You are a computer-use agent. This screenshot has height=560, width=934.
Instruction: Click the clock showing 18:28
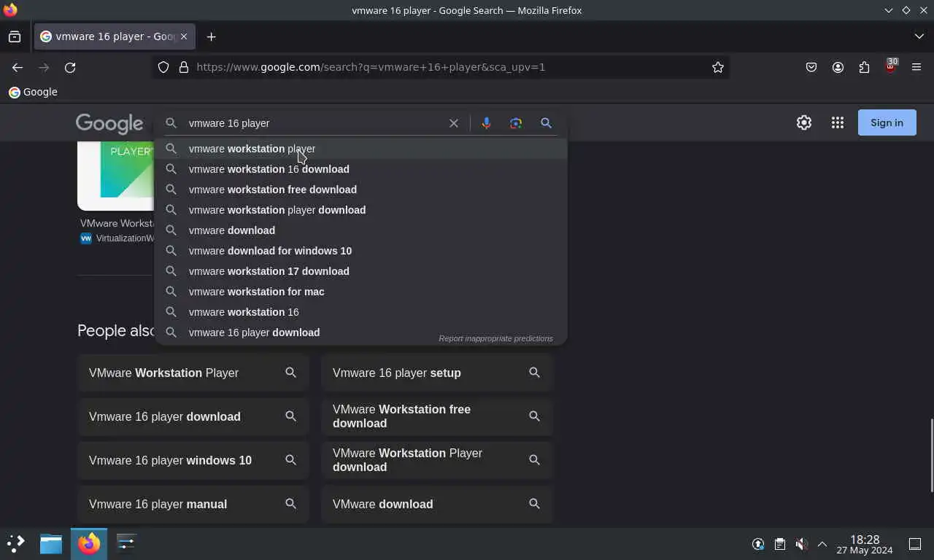click(x=865, y=544)
